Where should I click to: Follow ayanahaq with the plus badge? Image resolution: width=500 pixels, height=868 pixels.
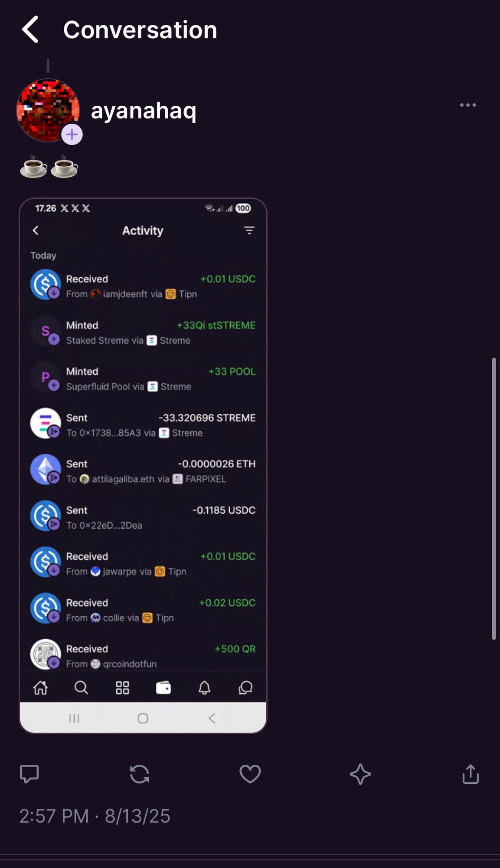(72, 135)
